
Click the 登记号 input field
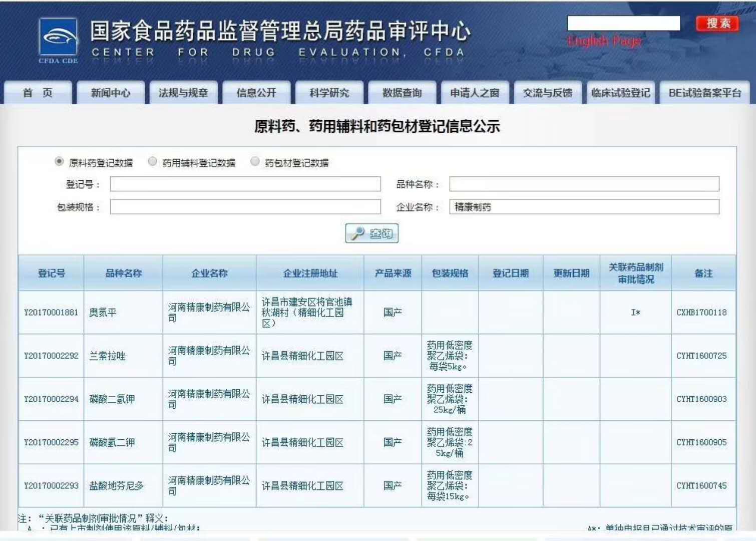pyautogui.click(x=245, y=184)
